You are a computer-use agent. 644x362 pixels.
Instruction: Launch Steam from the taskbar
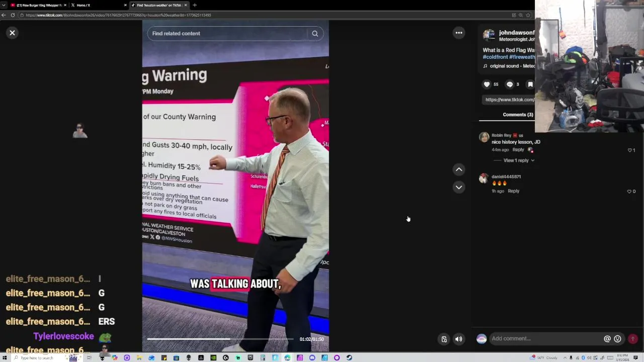click(x=349, y=358)
